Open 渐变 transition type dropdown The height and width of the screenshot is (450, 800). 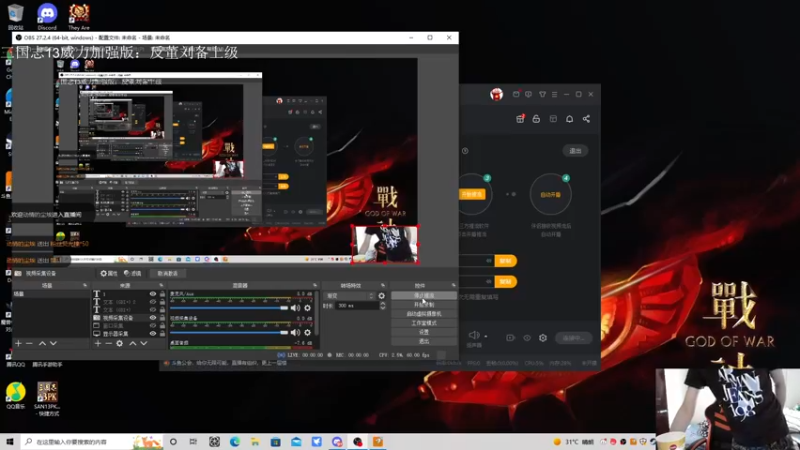(x=350, y=296)
